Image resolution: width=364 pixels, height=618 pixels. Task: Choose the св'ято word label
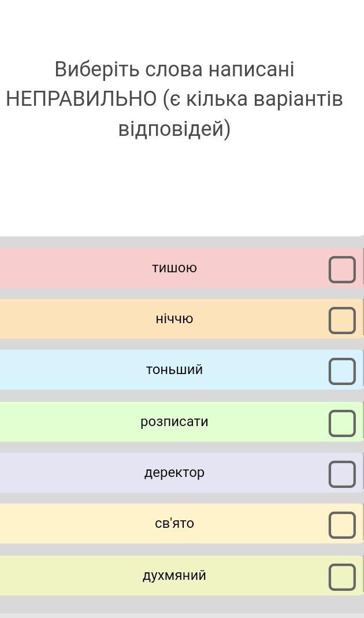tap(174, 523)
